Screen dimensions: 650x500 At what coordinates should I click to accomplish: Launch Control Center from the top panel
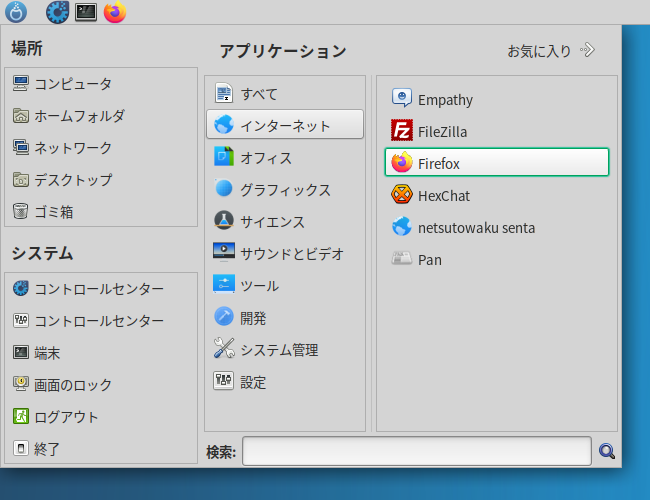click(57, 12)
